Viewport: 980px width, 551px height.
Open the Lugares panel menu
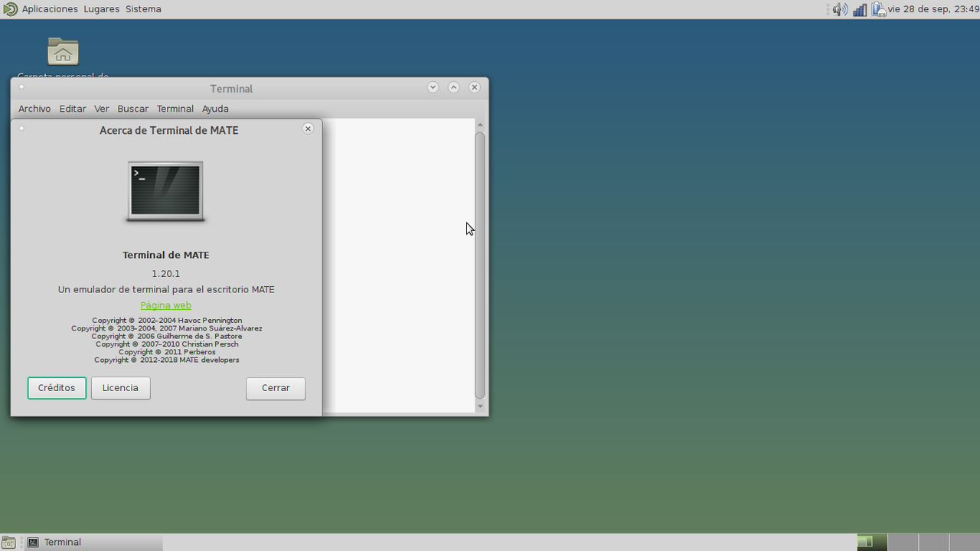point(102,9)
